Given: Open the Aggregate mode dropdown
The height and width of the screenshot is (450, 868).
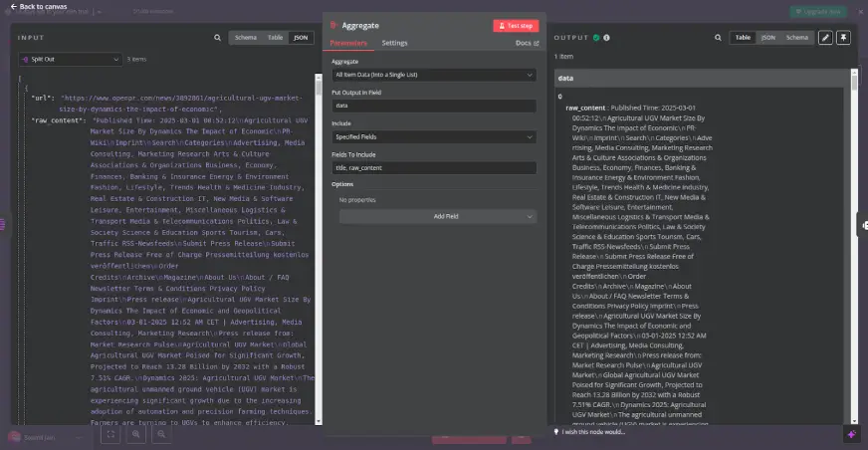Looking at the screenshot, I should 434,75.
